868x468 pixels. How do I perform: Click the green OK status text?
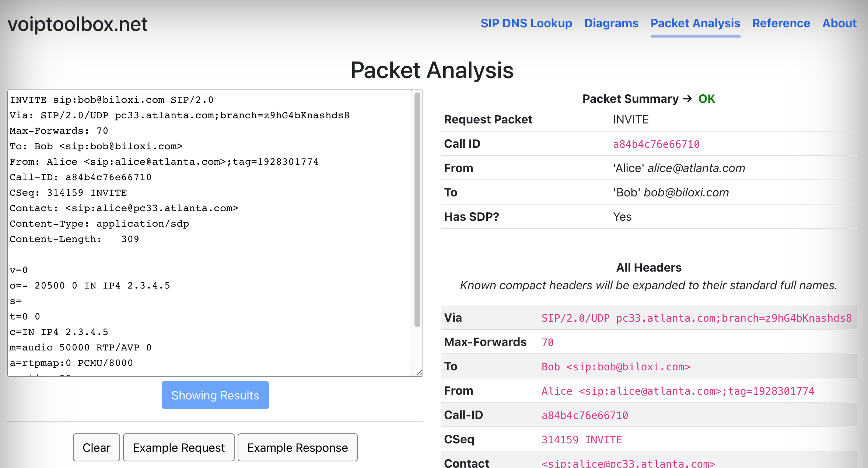coord(706,99)
